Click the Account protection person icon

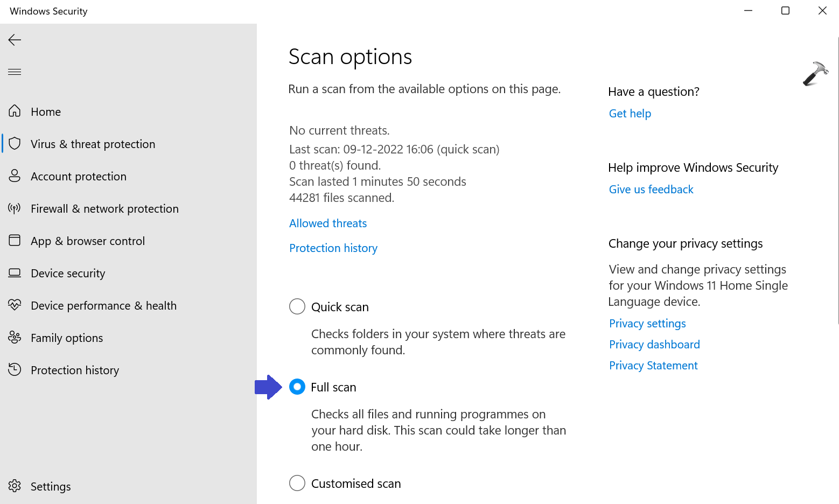(15, 176)
